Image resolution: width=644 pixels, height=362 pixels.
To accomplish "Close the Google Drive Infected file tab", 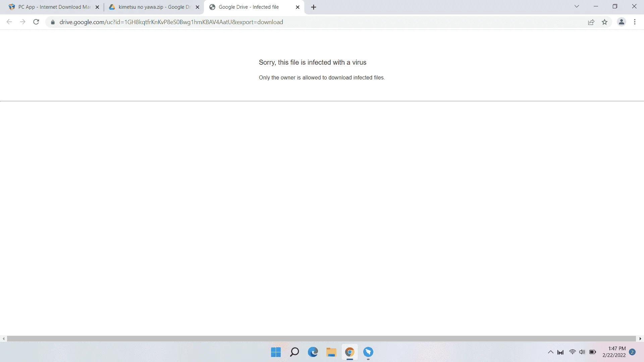I will pyautogui.click(x=298, y=7).
